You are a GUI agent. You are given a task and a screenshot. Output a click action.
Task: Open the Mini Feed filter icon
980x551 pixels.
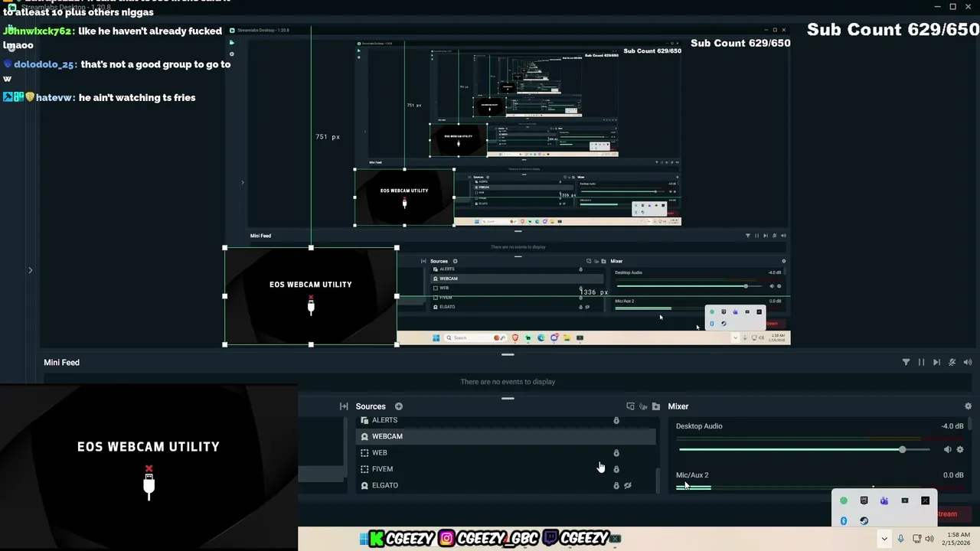[906, 363]
